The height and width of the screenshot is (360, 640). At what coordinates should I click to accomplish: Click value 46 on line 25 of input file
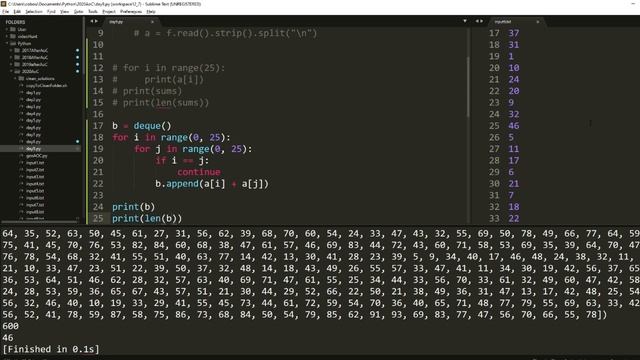coord(513,126)
